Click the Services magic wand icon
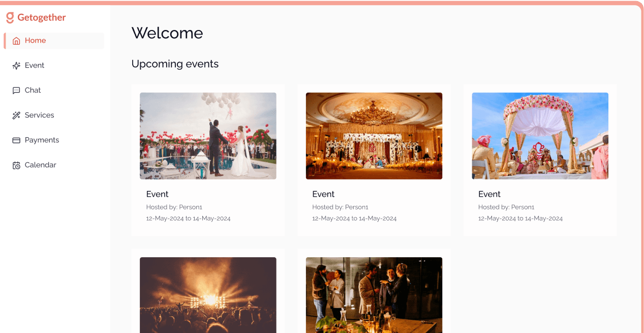The height and width of the screenshot is (333, 644). tap(16, 115)
